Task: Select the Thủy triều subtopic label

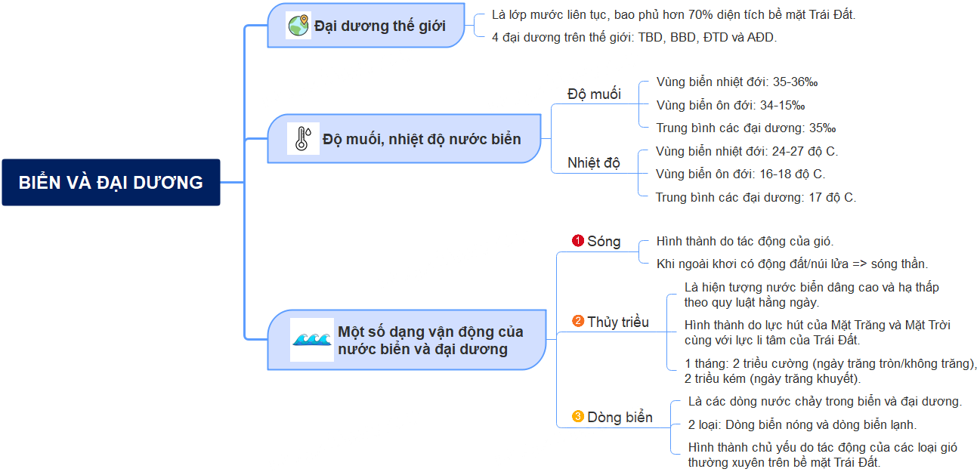Action: [x=618, y=322]
